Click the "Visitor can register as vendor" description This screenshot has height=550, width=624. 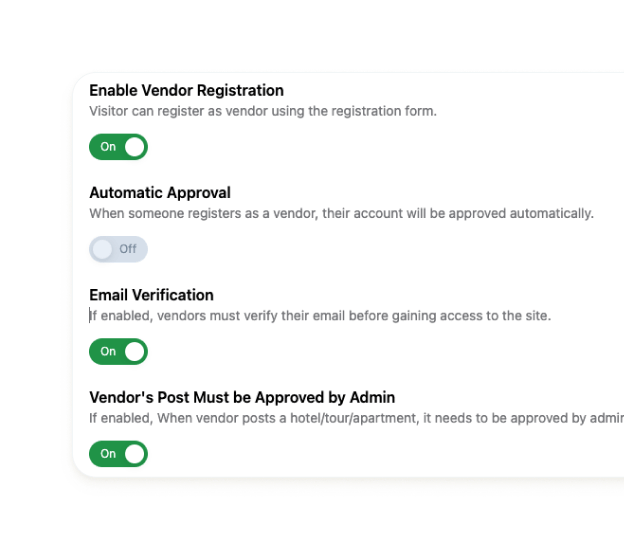click(262, 111)
